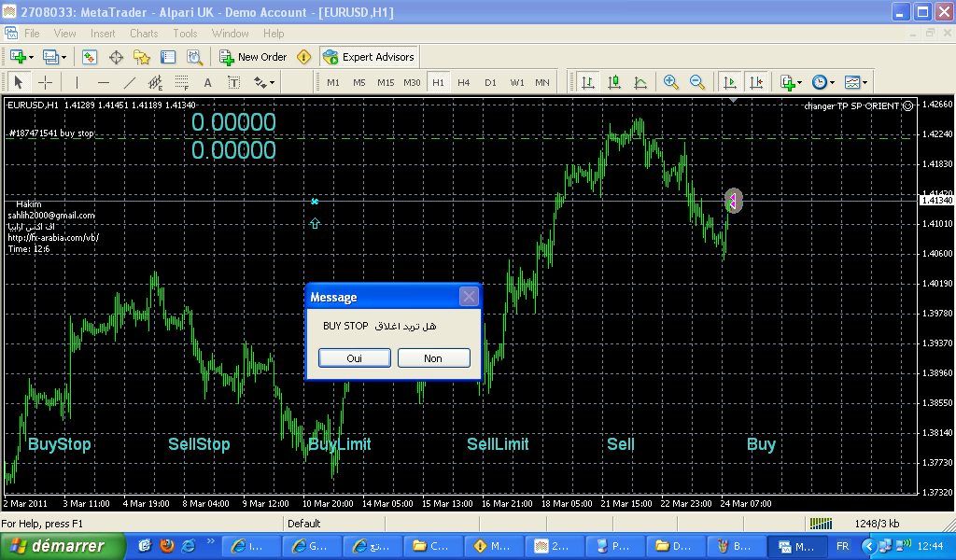
Task: Open the Data Window crosshair-circle icon
Action: point(116,57)
